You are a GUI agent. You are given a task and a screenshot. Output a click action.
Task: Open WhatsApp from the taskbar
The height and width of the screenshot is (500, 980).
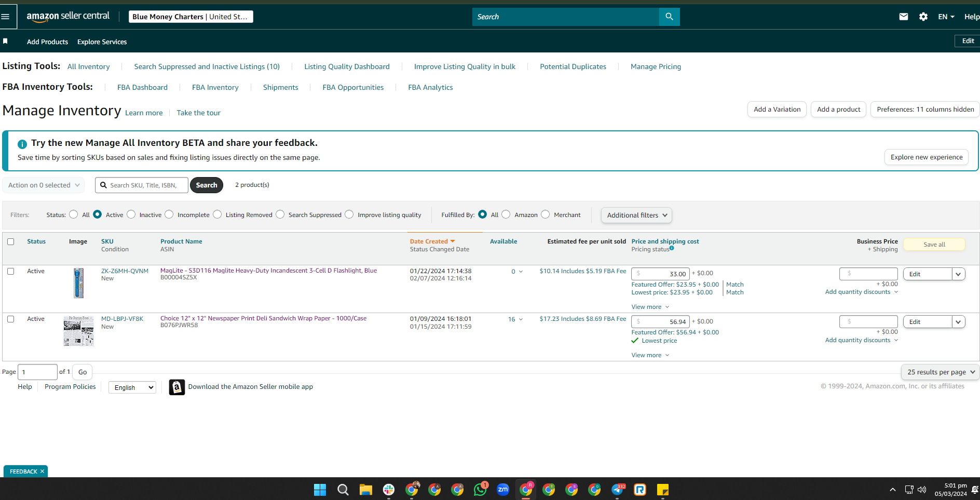[480, 489]
